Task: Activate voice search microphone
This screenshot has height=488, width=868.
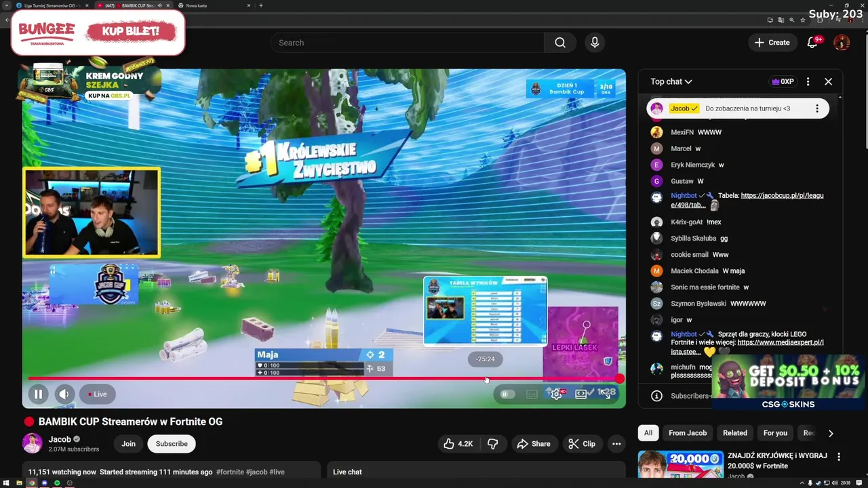Action: (x=595, y=43)
